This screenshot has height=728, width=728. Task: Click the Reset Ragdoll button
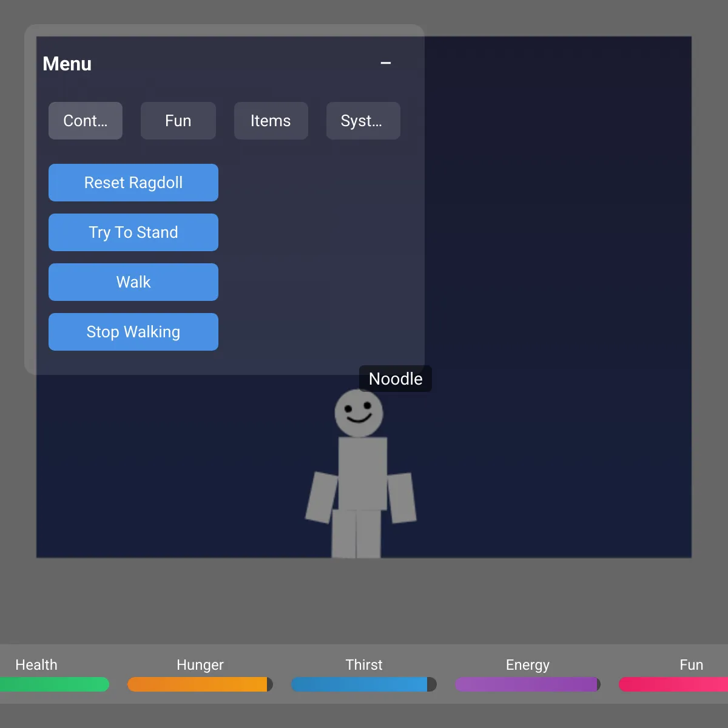point(133,183)
